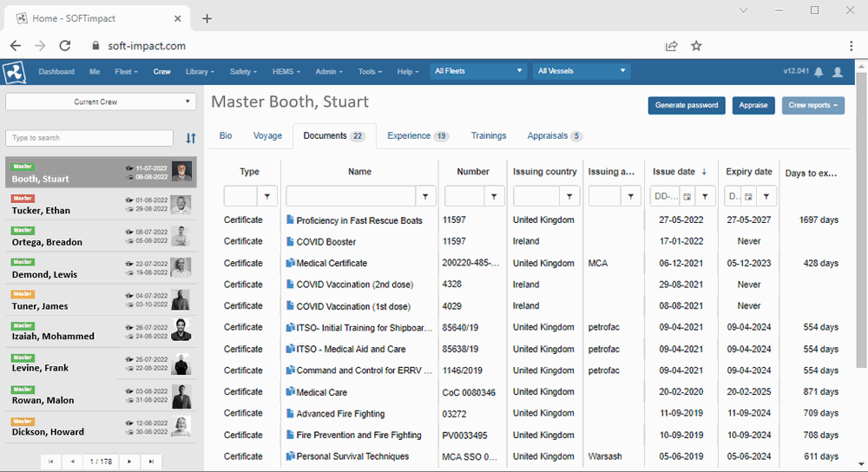
Task: Select crew member Dickson, Howard
Action: (101, 427)
